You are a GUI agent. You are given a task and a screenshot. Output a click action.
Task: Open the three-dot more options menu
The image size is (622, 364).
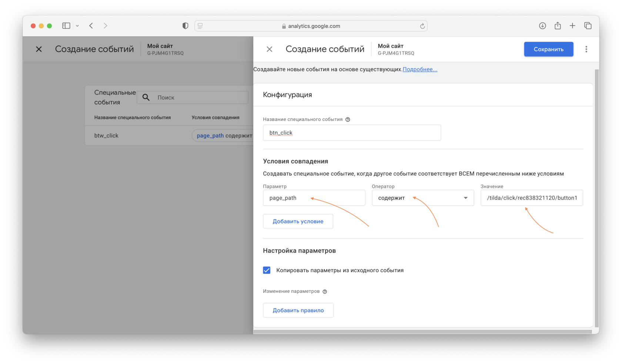tap(586, 49)
